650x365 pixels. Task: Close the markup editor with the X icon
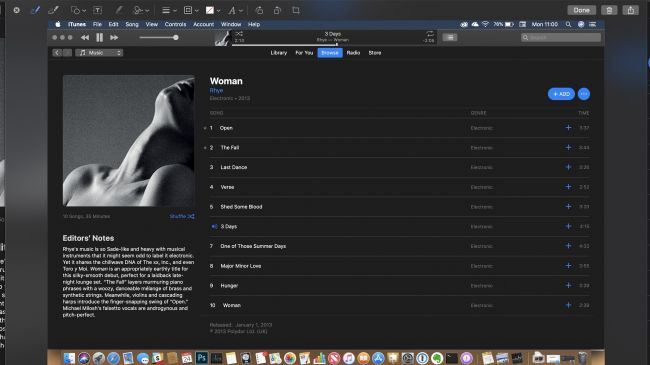coord(16,10)
